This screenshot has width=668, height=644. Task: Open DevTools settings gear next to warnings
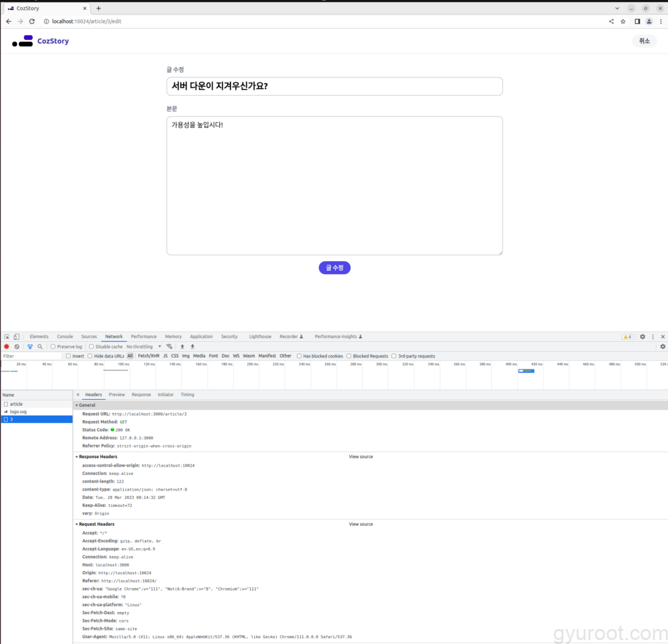tap(642, 337)
